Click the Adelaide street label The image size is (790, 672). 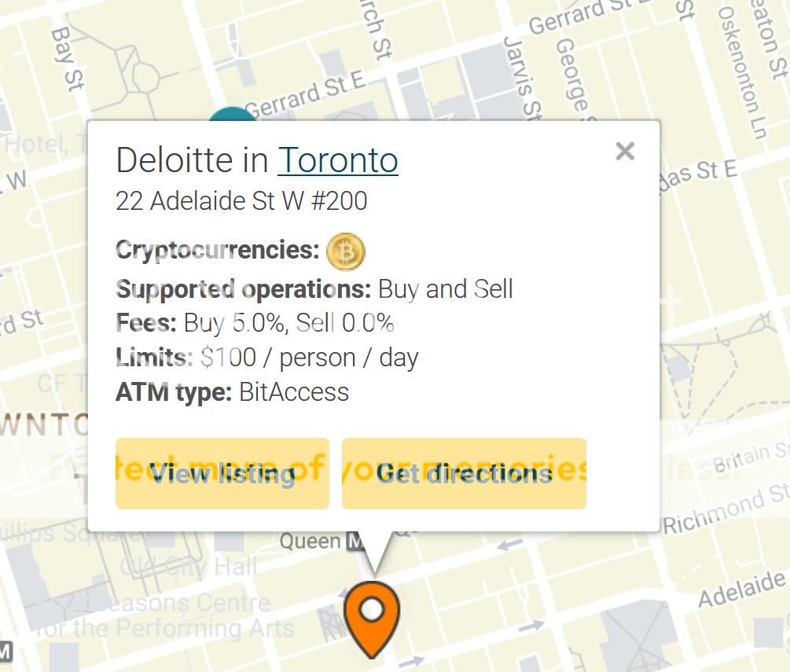(x=741, y=590)
